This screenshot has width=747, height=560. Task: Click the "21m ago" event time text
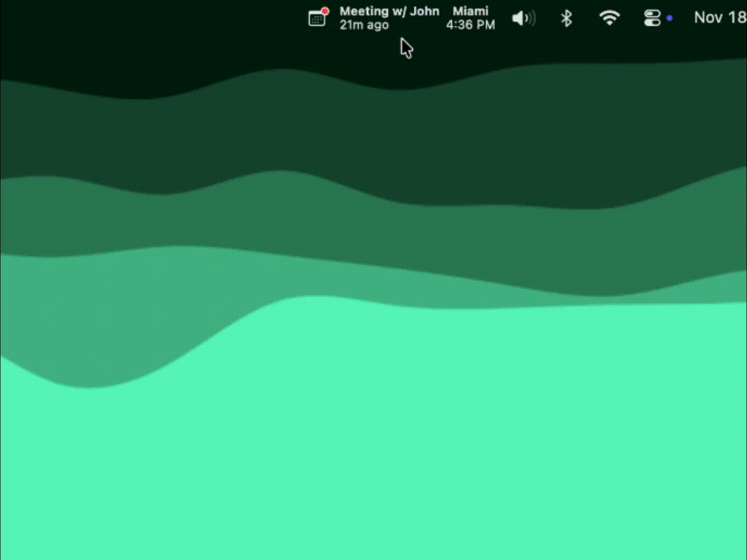point(364,25)
